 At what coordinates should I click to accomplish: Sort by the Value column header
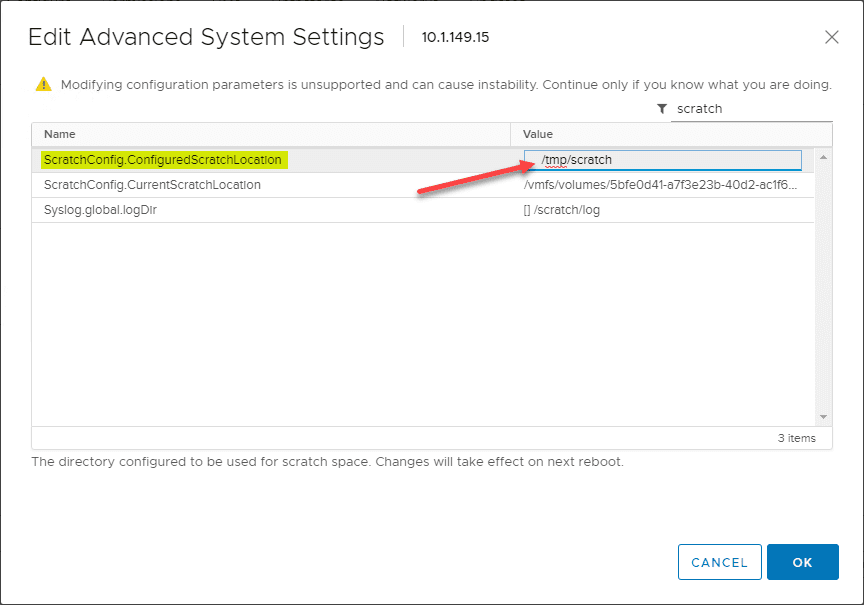coord(538,134)
